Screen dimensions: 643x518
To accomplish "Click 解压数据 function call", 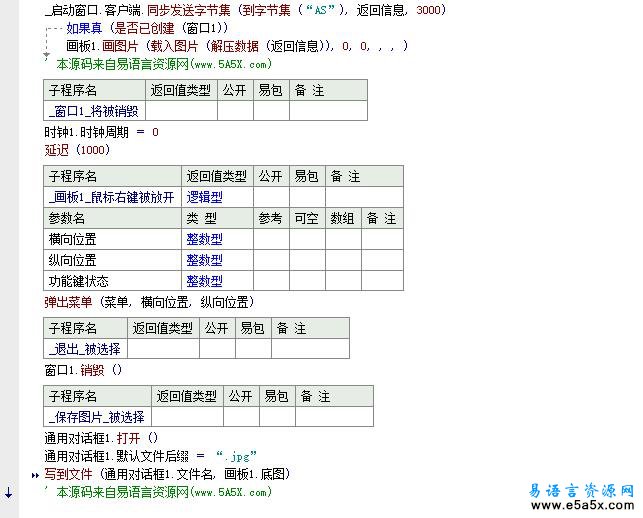I will click(x=235, y=46).
